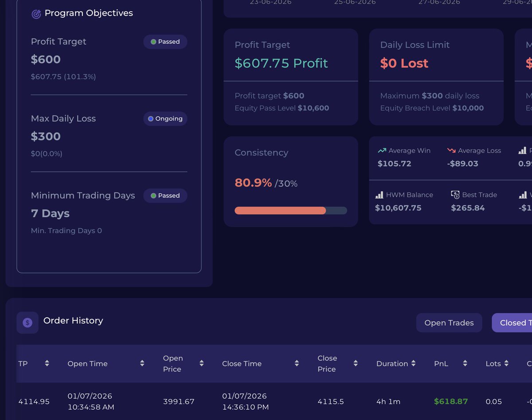
Task: Click the $265.84 best trade value
Action: 468,208
